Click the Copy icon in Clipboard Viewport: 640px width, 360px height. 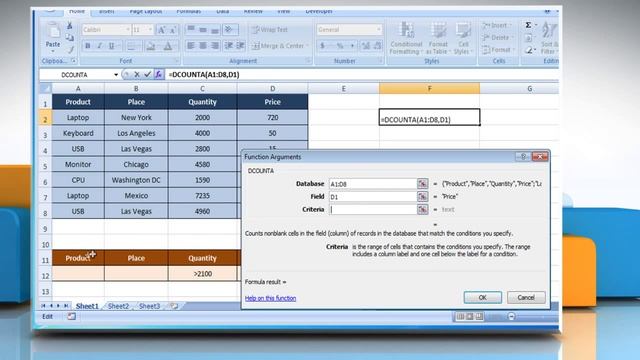(x=70, y=38)
